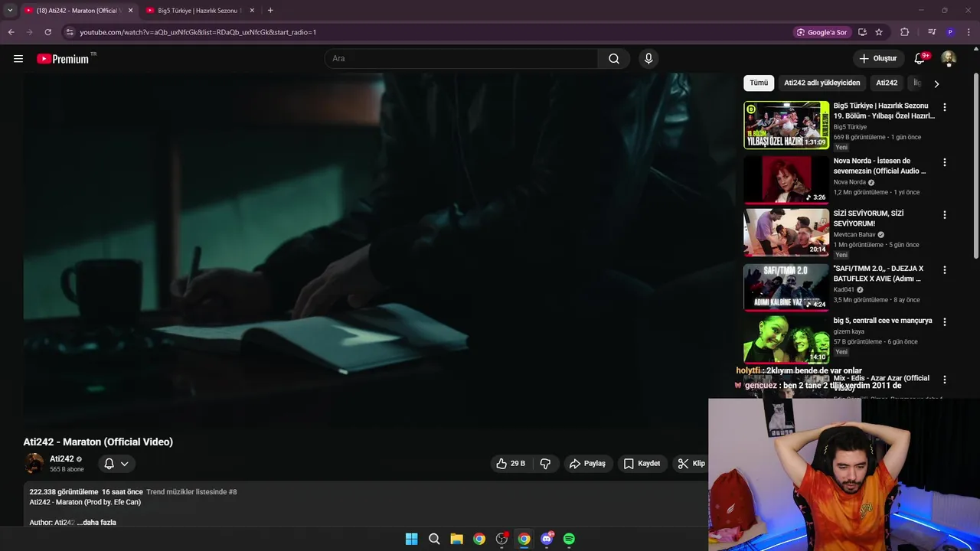Viewport: 980px width, 551px height.
Task: Select the Ati242 adlı yükleyiciden chip
Action: pos(822,83)
